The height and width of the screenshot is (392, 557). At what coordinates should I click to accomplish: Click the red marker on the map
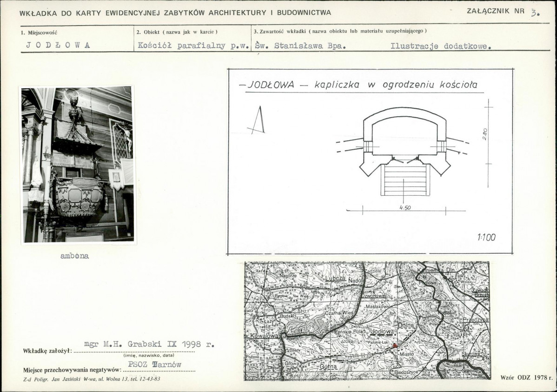pos(395,345)
